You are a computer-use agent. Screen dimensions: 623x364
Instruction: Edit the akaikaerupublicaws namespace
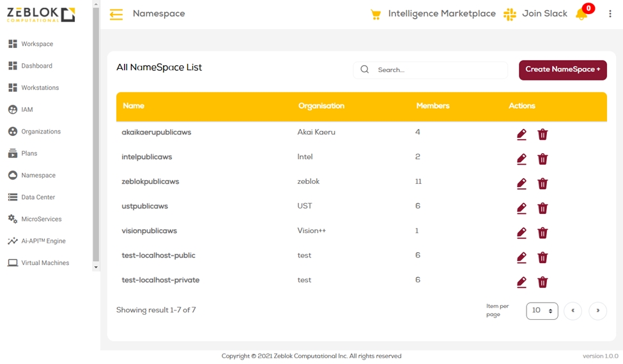(x=521, y=135)
